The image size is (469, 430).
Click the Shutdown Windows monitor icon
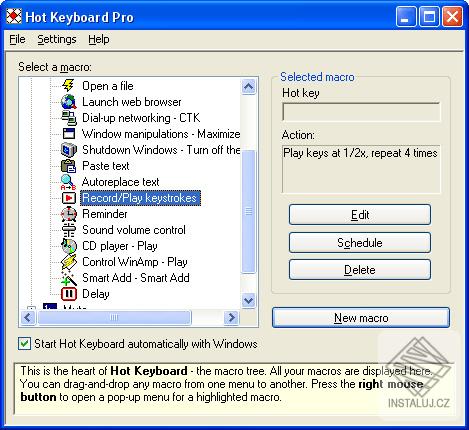(69, 150)
